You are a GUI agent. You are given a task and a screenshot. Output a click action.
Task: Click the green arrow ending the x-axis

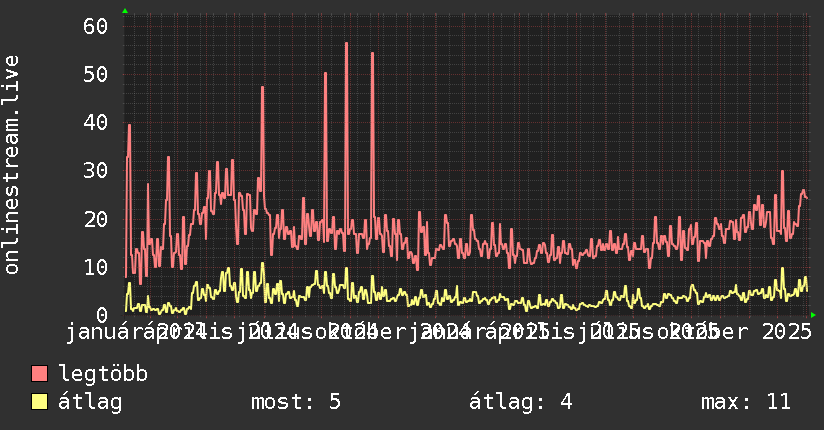coord(813,315)
